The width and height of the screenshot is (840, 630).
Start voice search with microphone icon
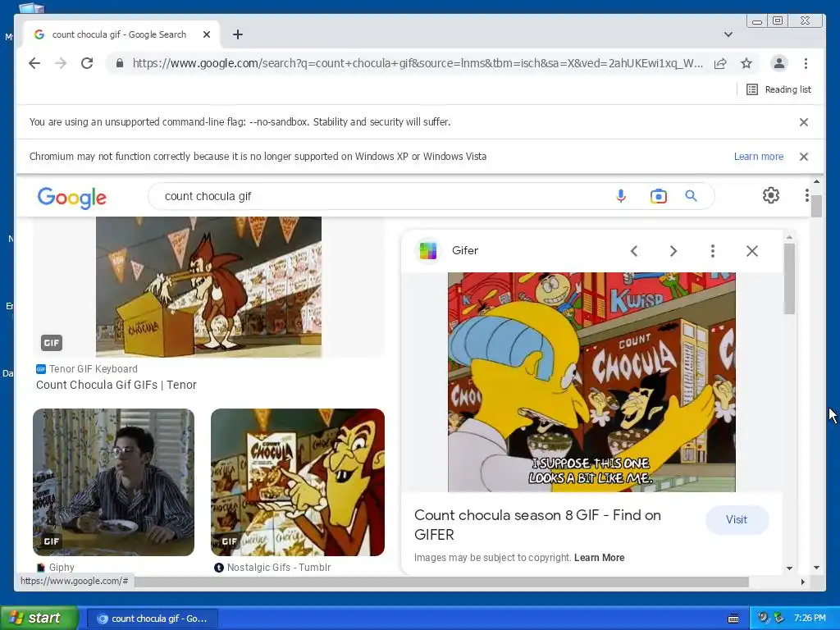pyautogui.click(x=621, y=196)
